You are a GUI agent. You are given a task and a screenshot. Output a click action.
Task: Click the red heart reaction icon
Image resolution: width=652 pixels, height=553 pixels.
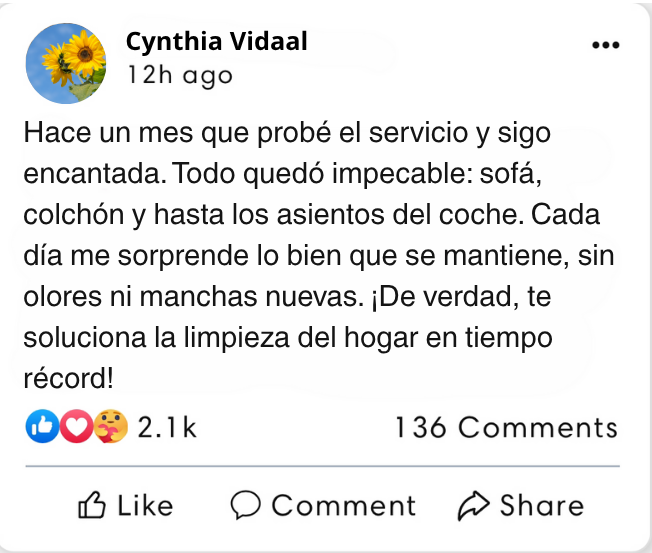tap(75, 428)
